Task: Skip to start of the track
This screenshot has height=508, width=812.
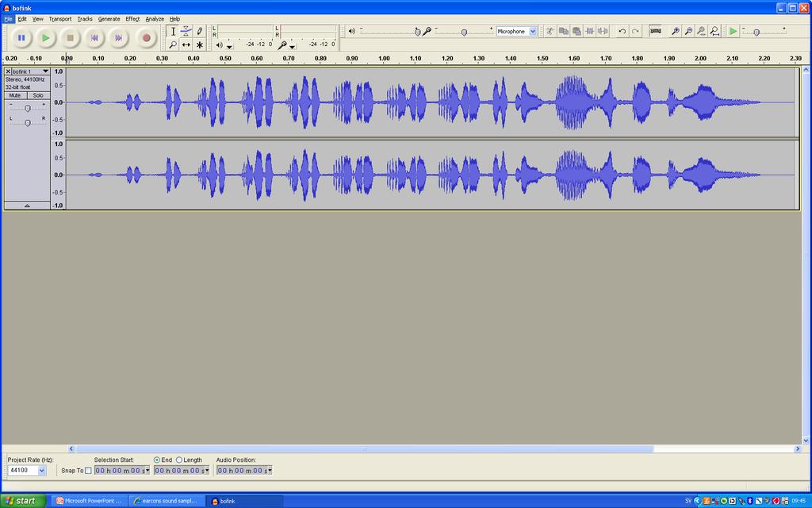Action: [x=94, y=37]
